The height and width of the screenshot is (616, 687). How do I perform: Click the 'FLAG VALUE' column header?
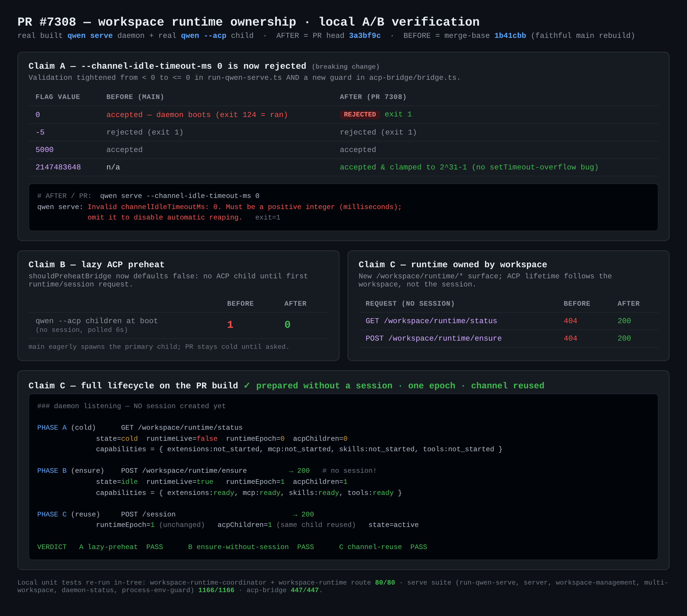58,97
